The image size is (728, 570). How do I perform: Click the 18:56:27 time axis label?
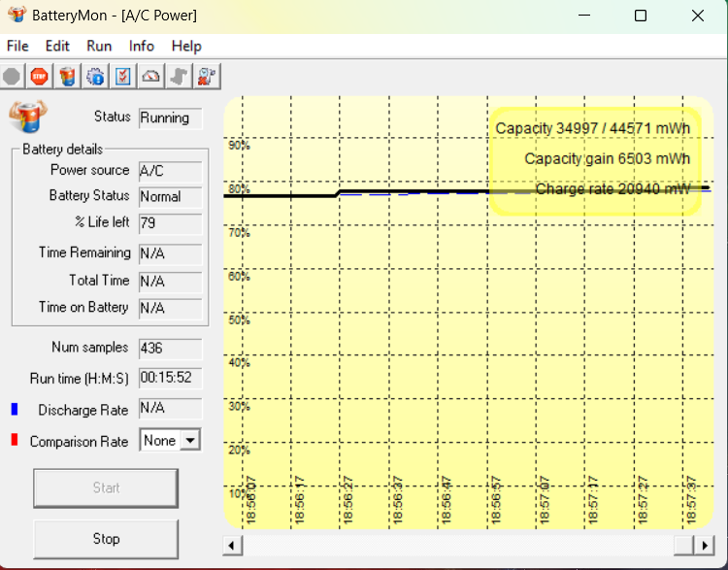tap(347, 500)
